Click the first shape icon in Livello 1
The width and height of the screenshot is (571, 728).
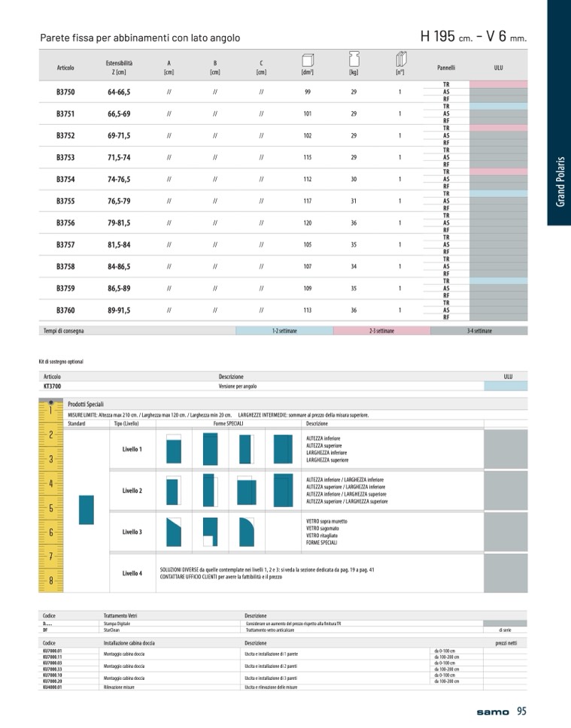pyautogui.click(x=174, y=449)
